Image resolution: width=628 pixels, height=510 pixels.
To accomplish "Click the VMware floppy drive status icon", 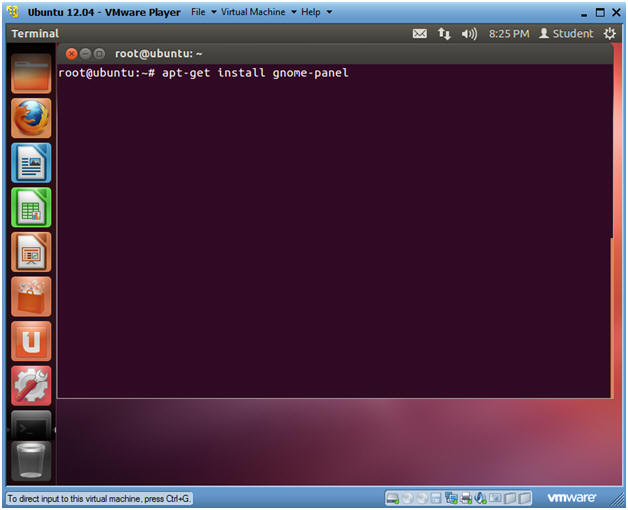I will (436, 498).
